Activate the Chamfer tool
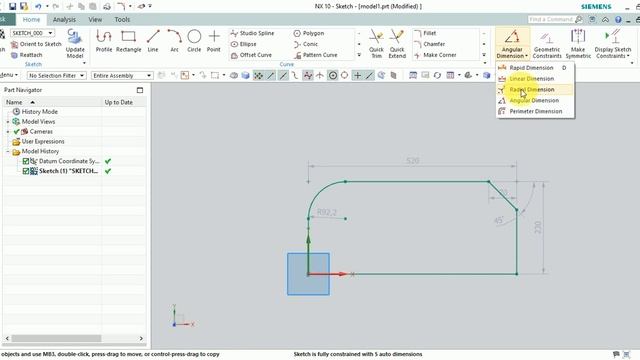Viewport: 640px width, 360px height. coord(429,44)
